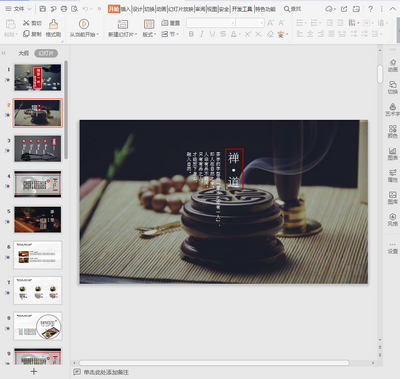Expand the bullet list dropdown
This screenshot has height=379, width=400.
(306, 23)
